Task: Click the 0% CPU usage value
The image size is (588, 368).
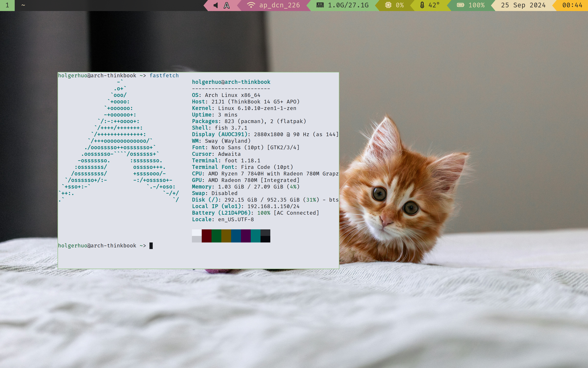Action: pyautogui.click(x=400, y=5)
